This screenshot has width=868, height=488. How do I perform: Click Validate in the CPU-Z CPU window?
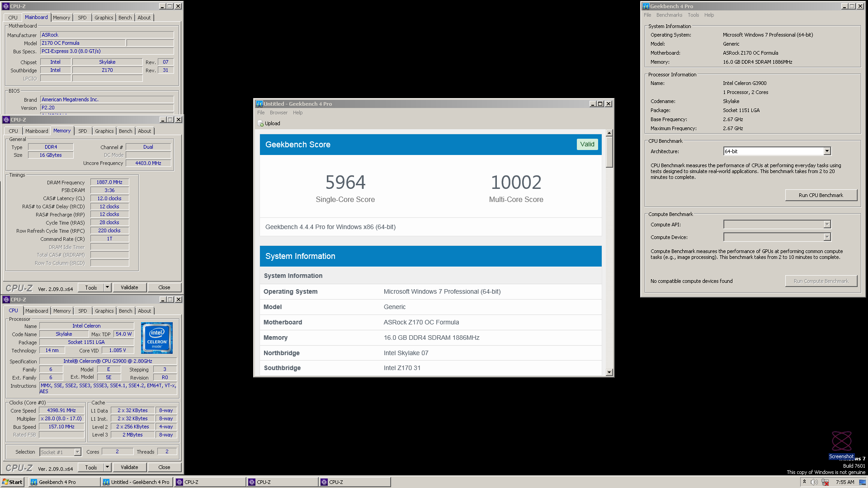coord(129,467)
